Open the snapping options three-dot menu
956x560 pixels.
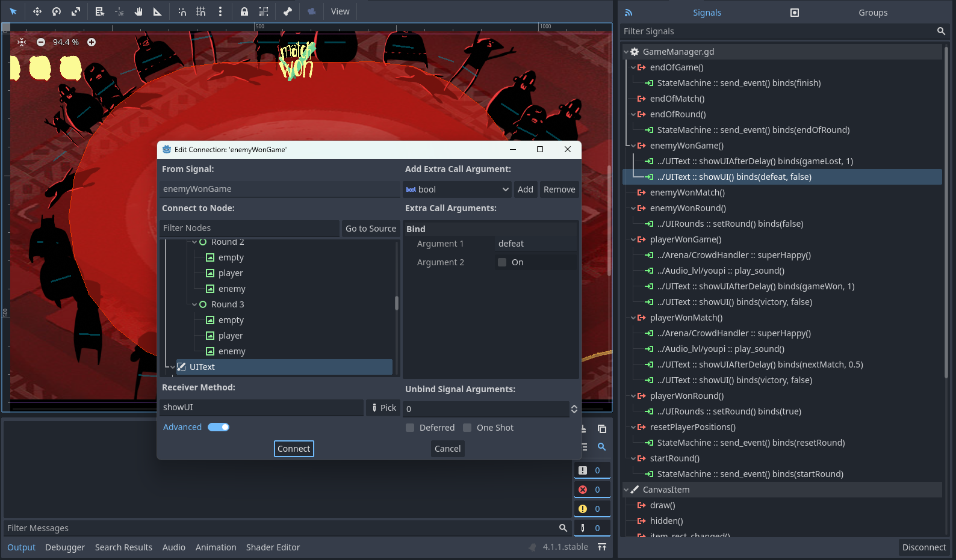pyautogui.click(x=220, y=11)
